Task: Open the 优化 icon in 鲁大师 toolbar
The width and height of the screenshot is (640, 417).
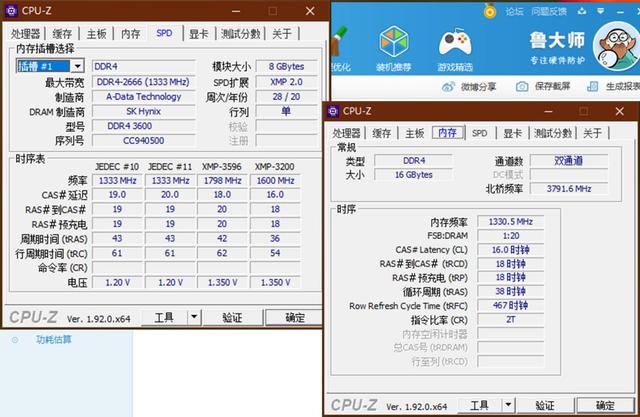Action: (x=340, y=41)
